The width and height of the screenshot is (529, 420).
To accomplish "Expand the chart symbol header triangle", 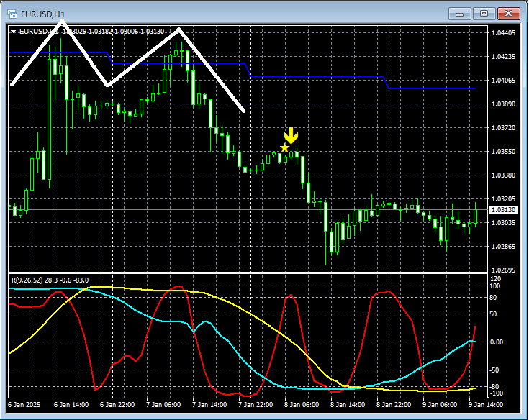I will [13, 32].
